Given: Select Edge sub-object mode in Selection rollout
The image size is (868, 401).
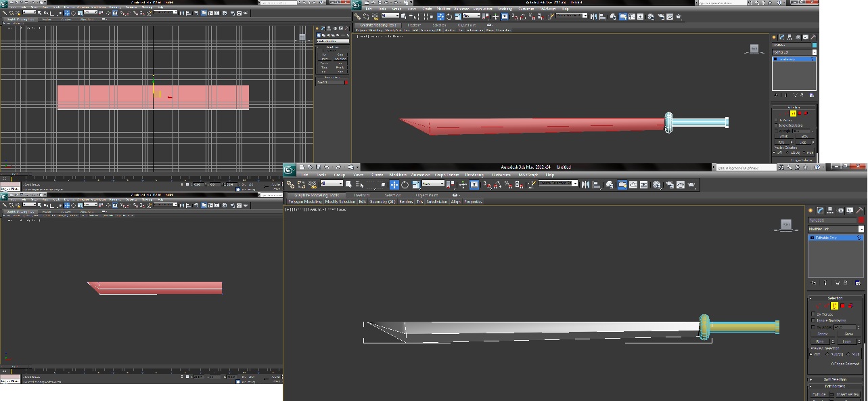Looking at the screenshot, I should coord(827,305).
